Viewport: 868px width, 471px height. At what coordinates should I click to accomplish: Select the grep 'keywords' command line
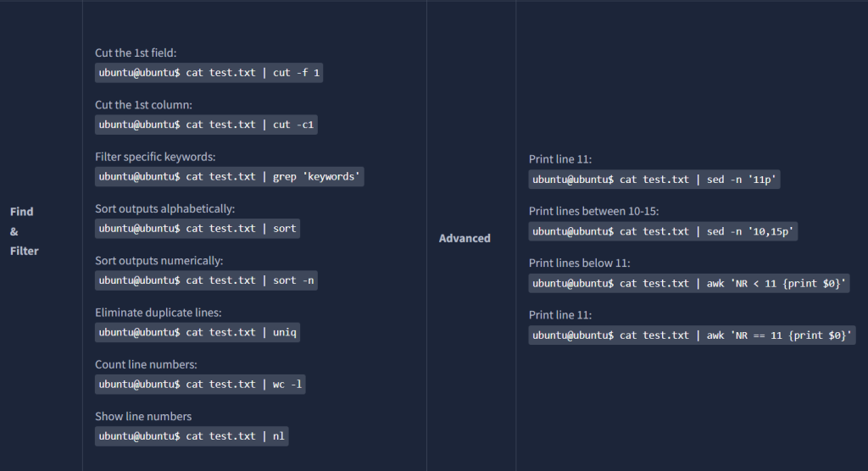[229, 176]
